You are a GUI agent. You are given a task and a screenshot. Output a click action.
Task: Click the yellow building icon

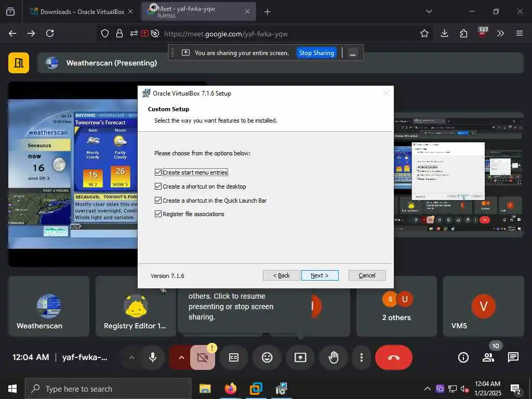[x=19, y=63]
